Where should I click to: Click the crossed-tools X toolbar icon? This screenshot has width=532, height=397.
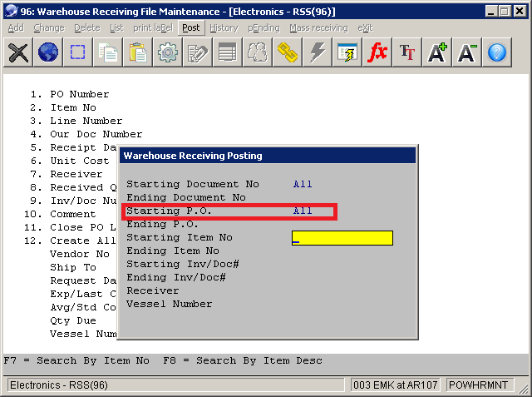click(x=18, y=52)
